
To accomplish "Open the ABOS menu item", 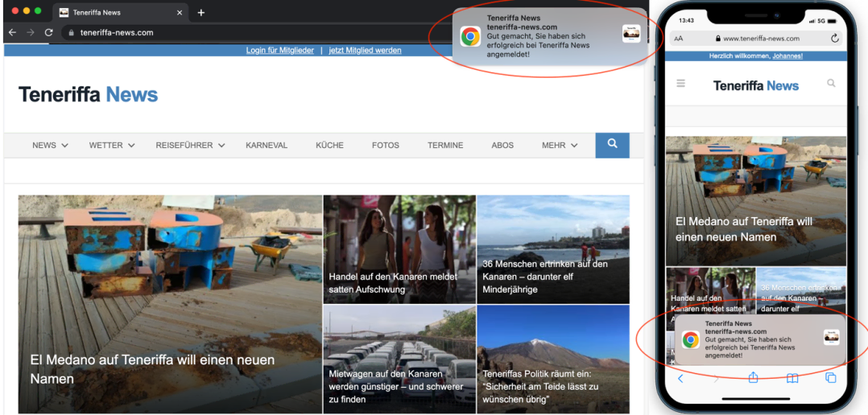I will pyautogui.click(x=502, y=146).
